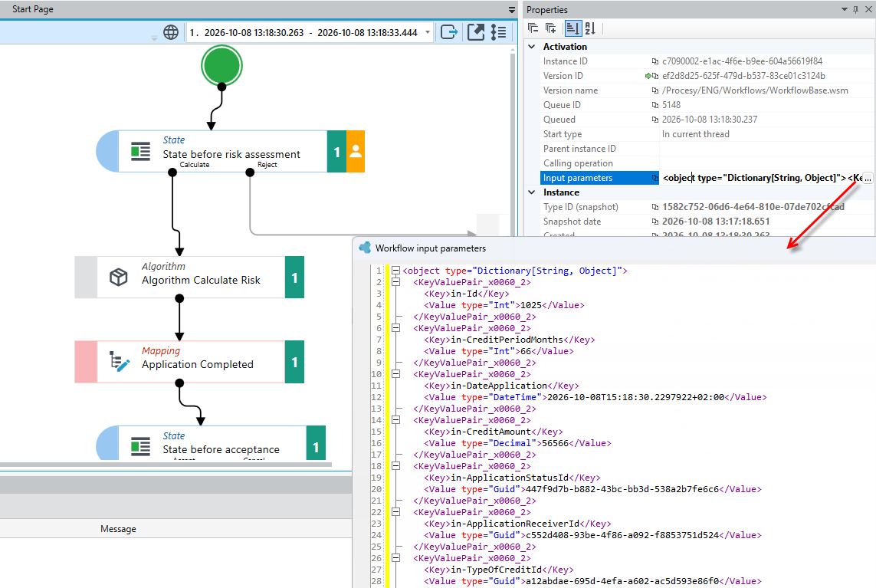Image resolution: width=876 pixels, height=588 pixels.
Task: Click the count badge on State before acceptance
Action: click(x=317, y=443)
